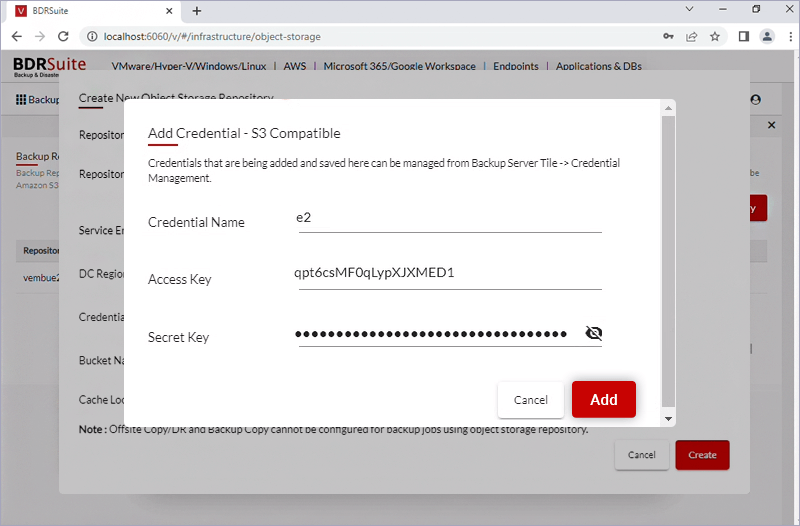Cancel the Add Credential dialog
Screen dimensions: 800x526
531,400
